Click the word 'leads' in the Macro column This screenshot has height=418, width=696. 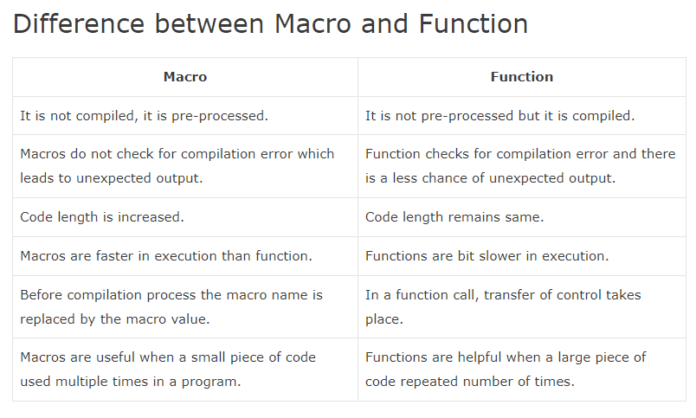point(38,178)
